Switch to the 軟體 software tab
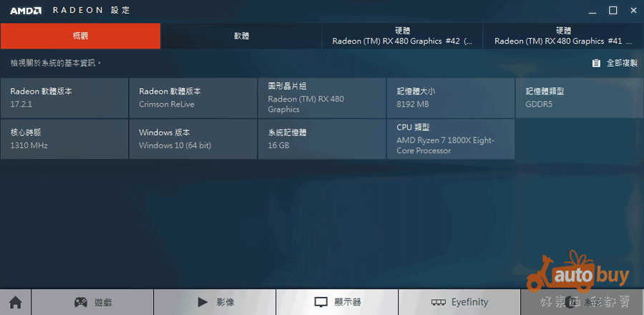 point(242,36)
